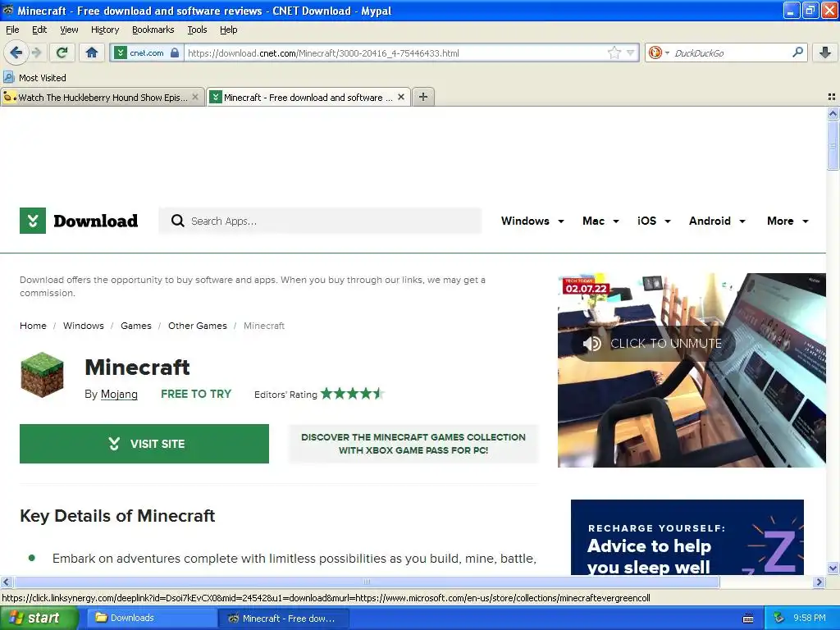Open the Mojang developer link
The image size is (840, 630).
pyautogui.click(x=119, y=394)
